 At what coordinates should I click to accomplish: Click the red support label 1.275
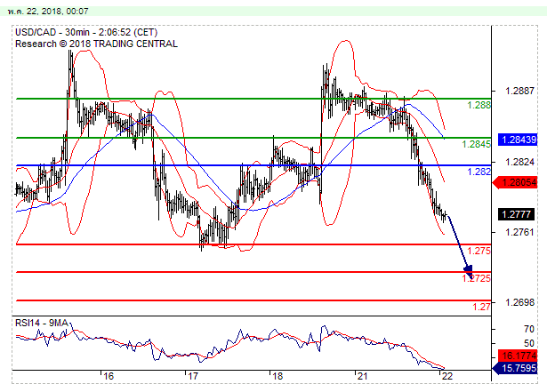pos(479,251)
